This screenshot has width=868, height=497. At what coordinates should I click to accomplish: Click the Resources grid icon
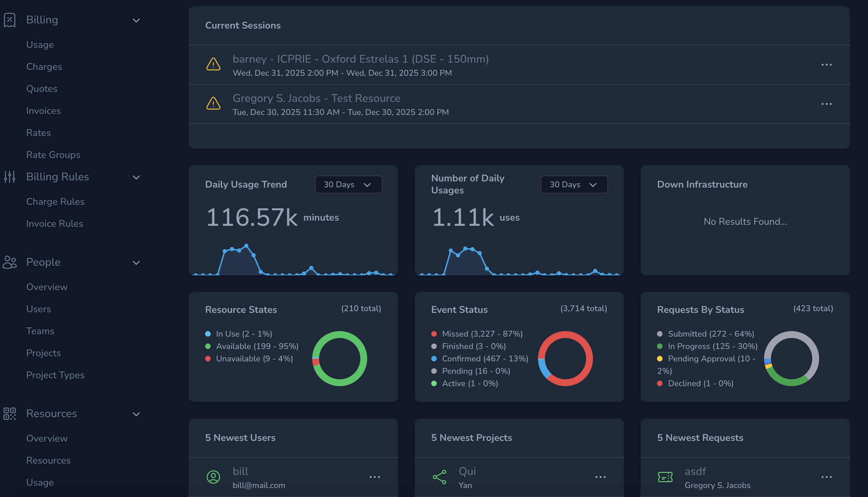click(x=9, y=414)
